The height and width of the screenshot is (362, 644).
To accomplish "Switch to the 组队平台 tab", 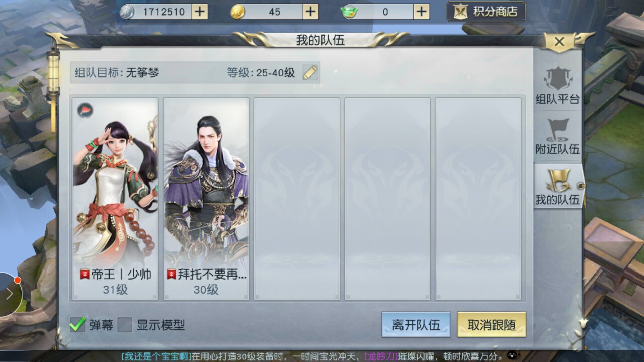I will [x=557, y=86].
